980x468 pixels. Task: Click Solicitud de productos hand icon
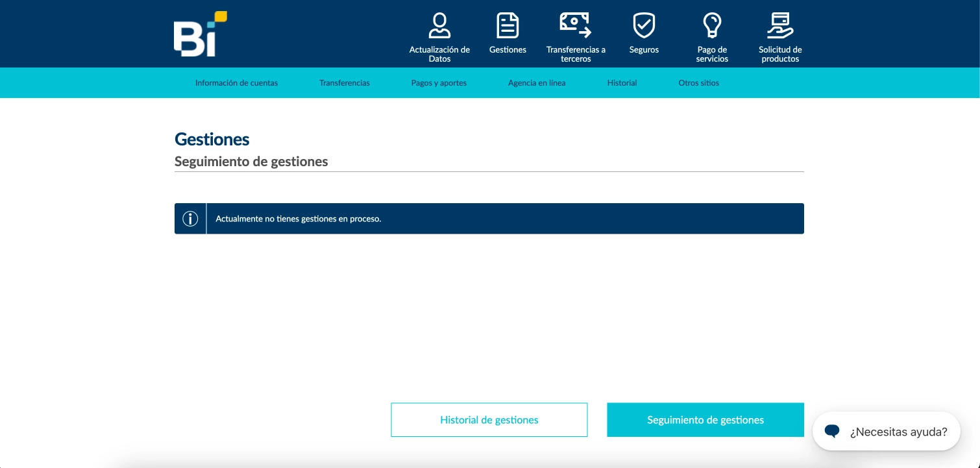(x=780, y=26)
